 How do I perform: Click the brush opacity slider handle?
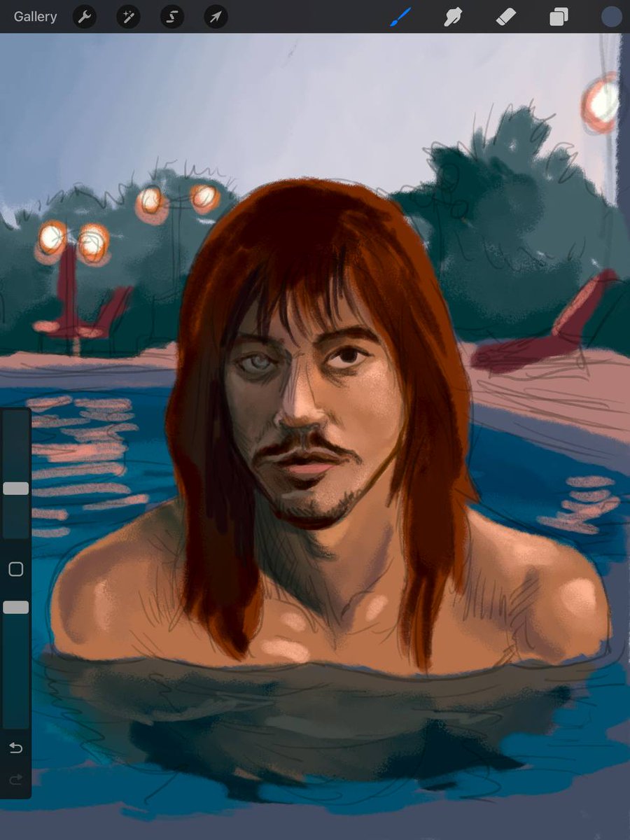15,608
